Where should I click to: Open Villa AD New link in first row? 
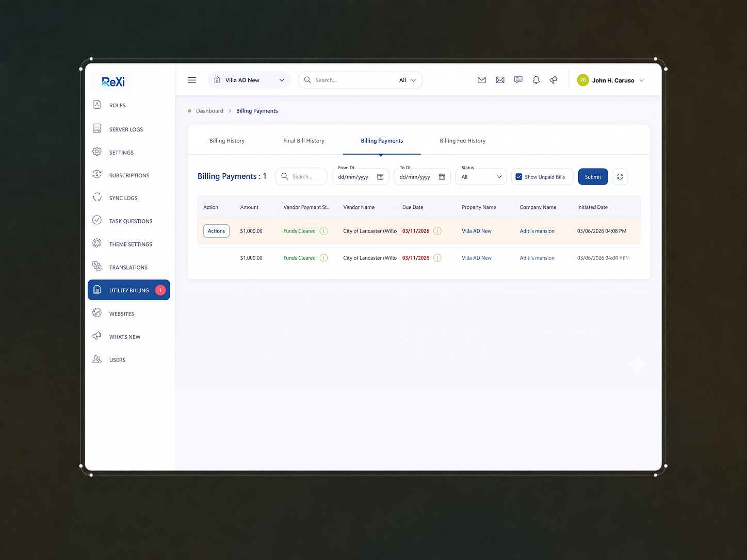[477, 231]
